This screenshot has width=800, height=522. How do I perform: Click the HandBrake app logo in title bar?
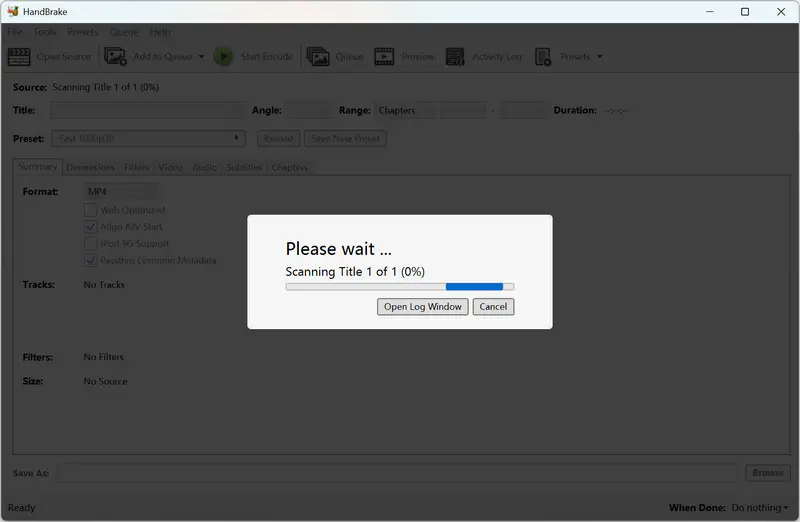pos(13,11)
